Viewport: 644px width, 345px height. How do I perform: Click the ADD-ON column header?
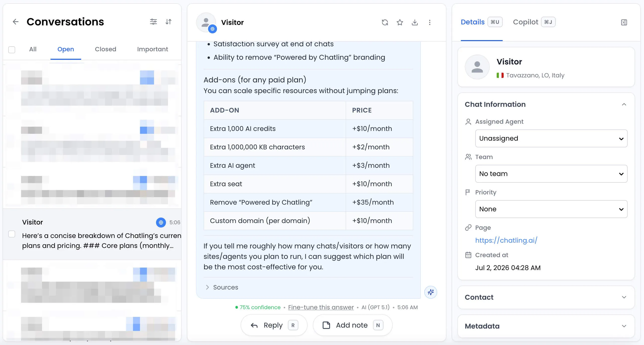click(x=275, y=110)
